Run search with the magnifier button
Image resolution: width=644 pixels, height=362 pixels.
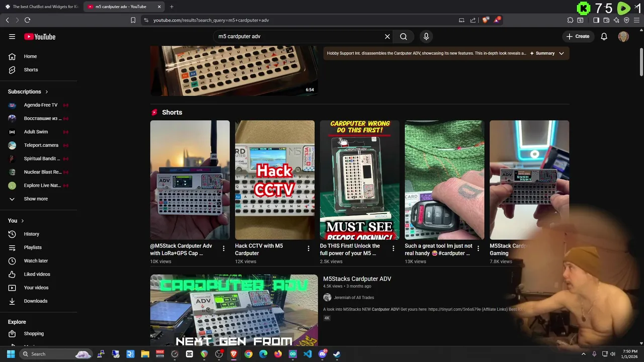[x=404, y=36]
